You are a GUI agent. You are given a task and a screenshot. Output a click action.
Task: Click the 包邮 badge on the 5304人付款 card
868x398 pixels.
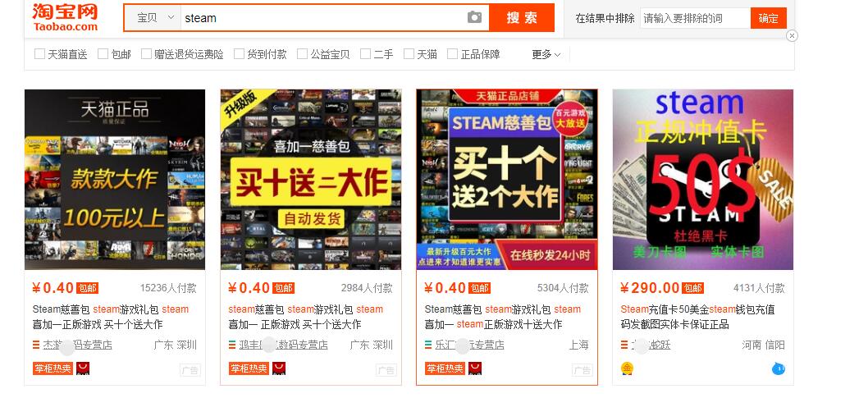[479, 288]
